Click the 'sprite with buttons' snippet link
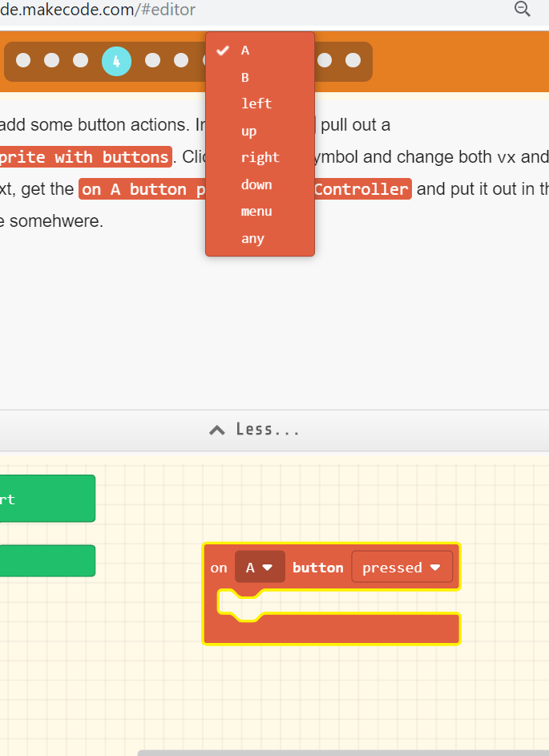This screenshot has height=756, width=549. [86, 157]
